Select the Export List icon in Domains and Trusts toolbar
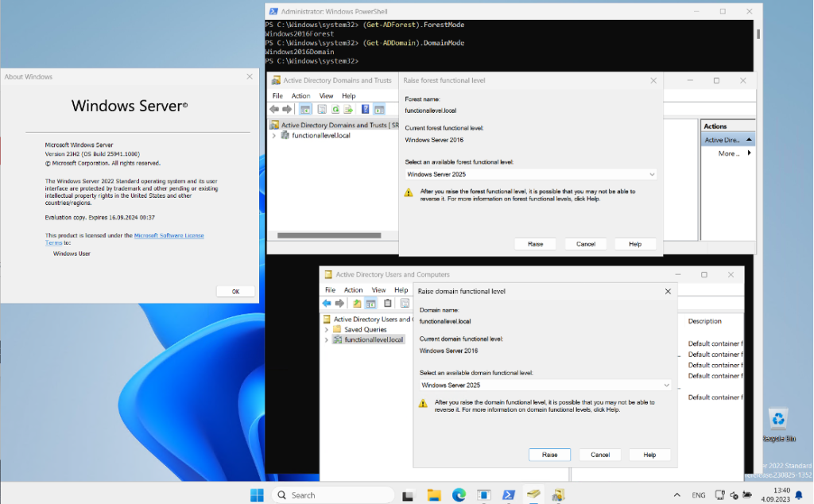This screenshot has height=504, width=814. coord(347,109)
